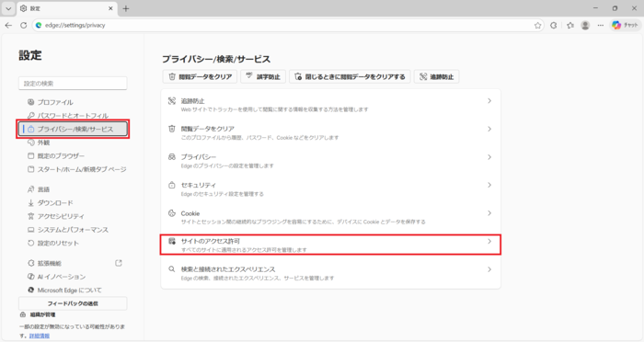Select プライバシー/検索/サービス in the sidebar
Viewport: 644px width, 342px height.
[73, 129]
